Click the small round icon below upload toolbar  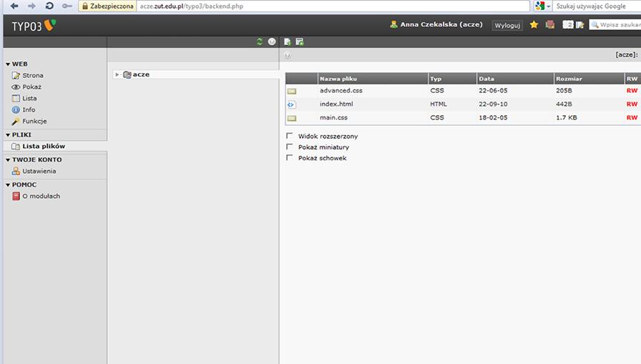[288, 55]
